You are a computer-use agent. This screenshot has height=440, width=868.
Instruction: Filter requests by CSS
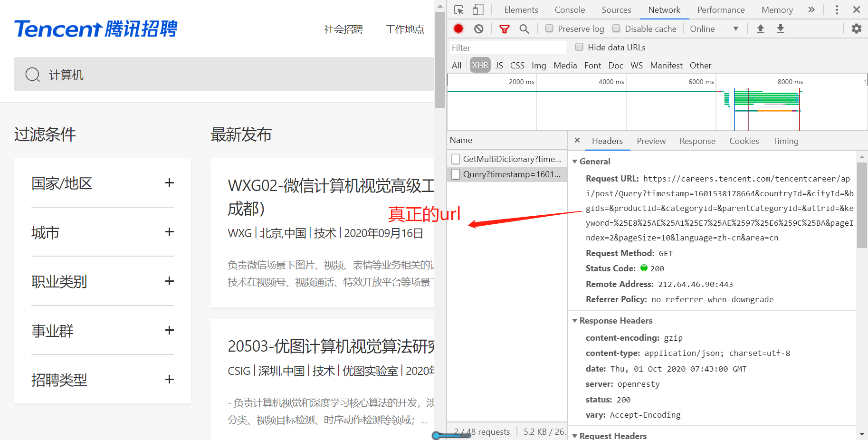[x=517, y=65]
